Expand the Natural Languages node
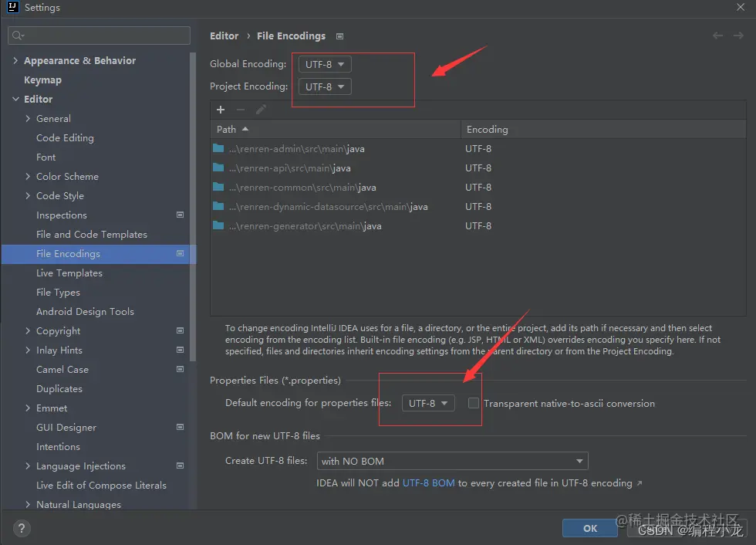The height and width of the screenshot is (545, 756). pyautogui.click(x=28, y=504)
